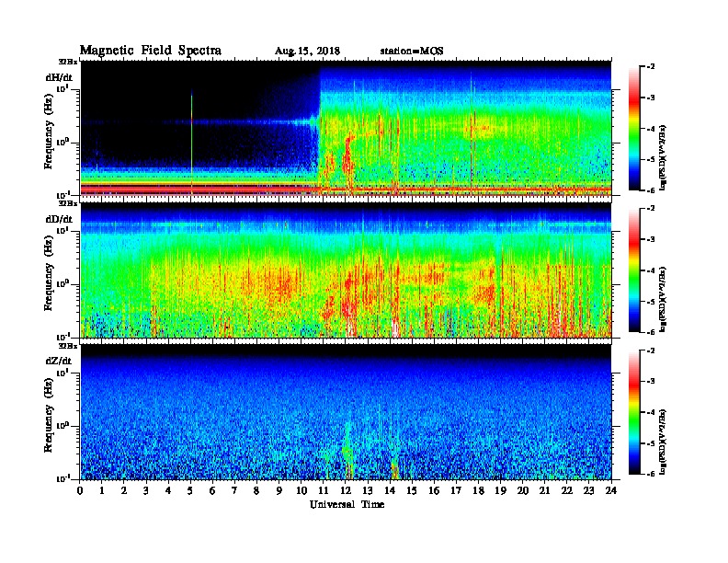Click hour 15 on the time axis
Screen dimensions: 728x563
click(412, 491)
